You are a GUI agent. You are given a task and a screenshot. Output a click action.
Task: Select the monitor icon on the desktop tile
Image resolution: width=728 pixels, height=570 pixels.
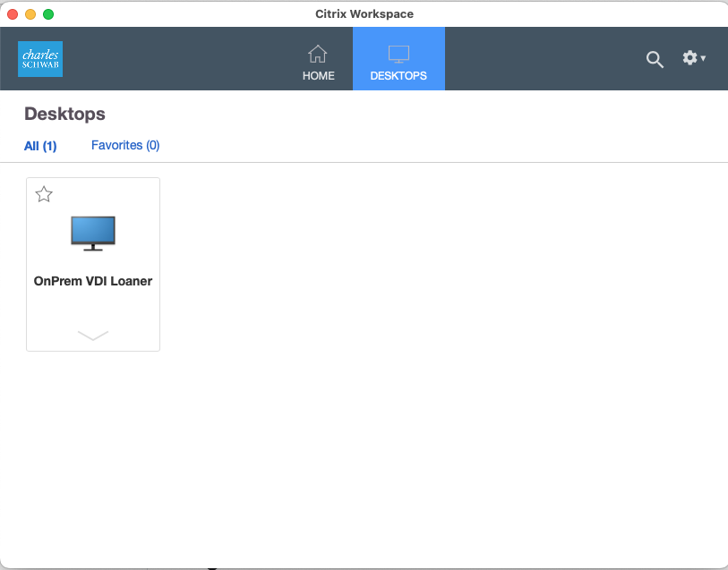tap(92, 231)
